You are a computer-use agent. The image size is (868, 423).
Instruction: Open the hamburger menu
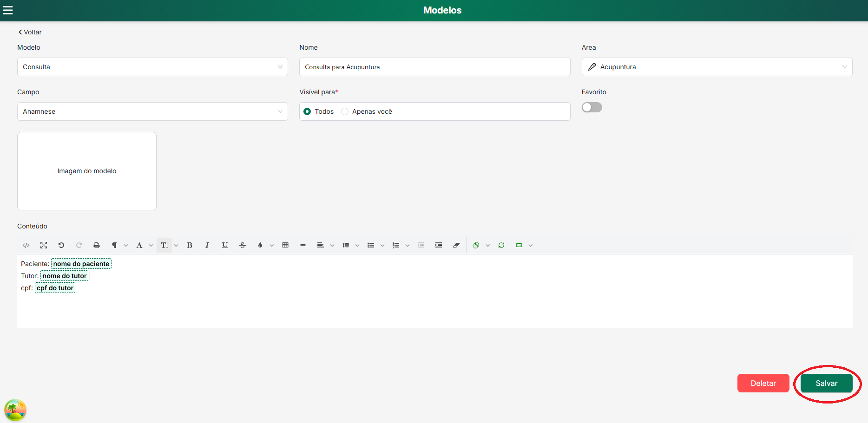pyautogui.click(x=8, y=10)
